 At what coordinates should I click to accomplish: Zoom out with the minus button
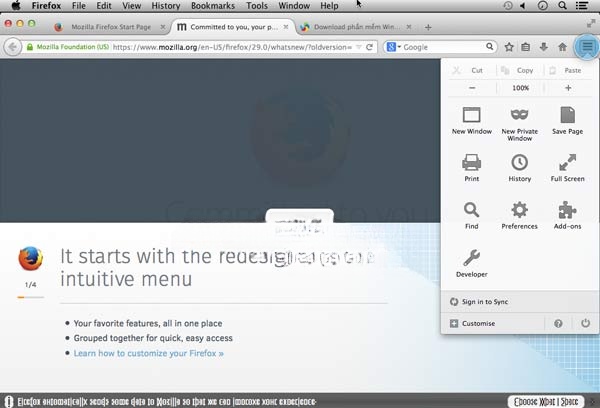coord(472,88)
